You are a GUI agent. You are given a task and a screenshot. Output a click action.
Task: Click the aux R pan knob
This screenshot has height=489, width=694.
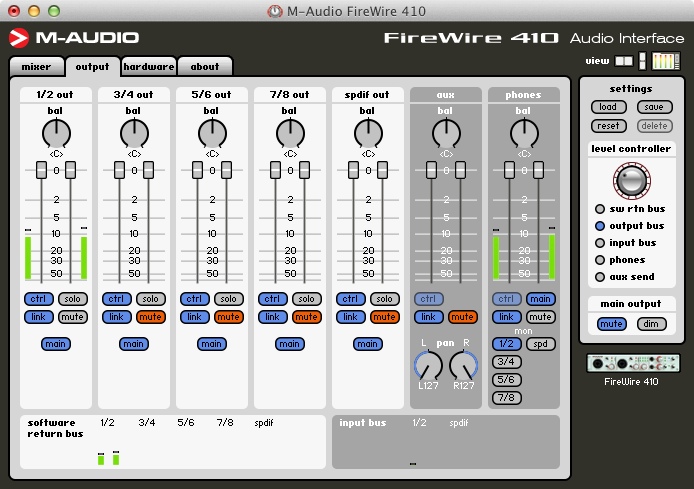coord(463,366)
